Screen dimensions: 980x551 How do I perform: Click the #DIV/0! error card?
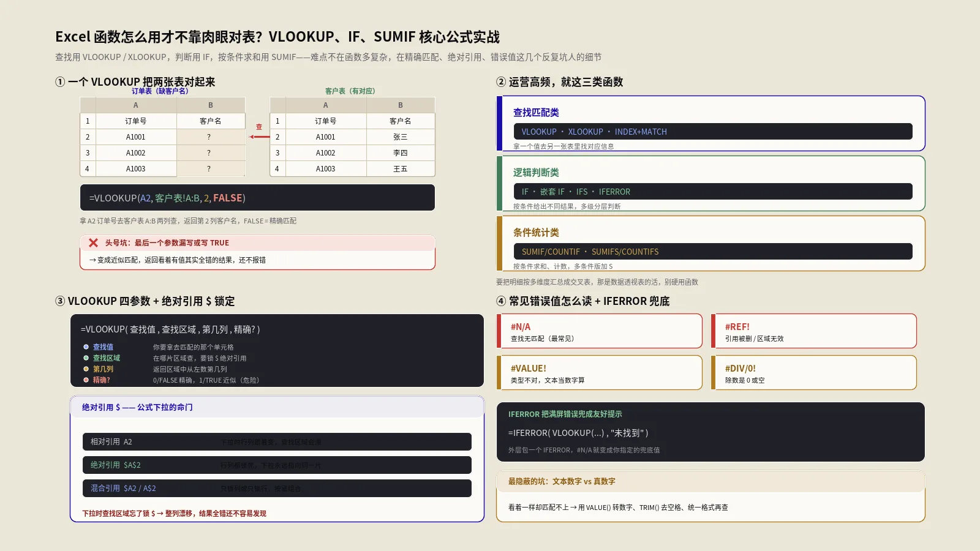(x=813, y=373)
